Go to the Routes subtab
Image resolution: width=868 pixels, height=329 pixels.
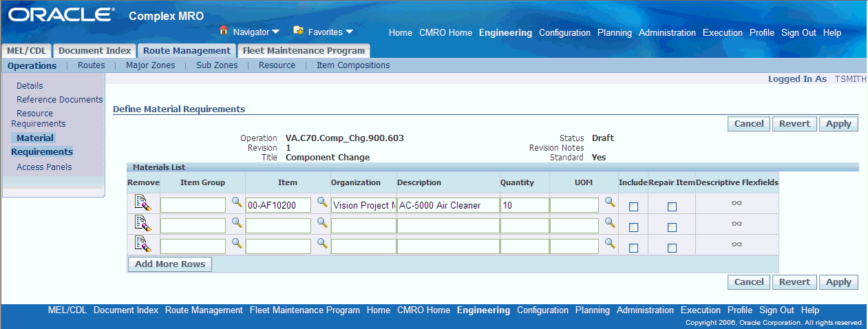coord(92,65)
